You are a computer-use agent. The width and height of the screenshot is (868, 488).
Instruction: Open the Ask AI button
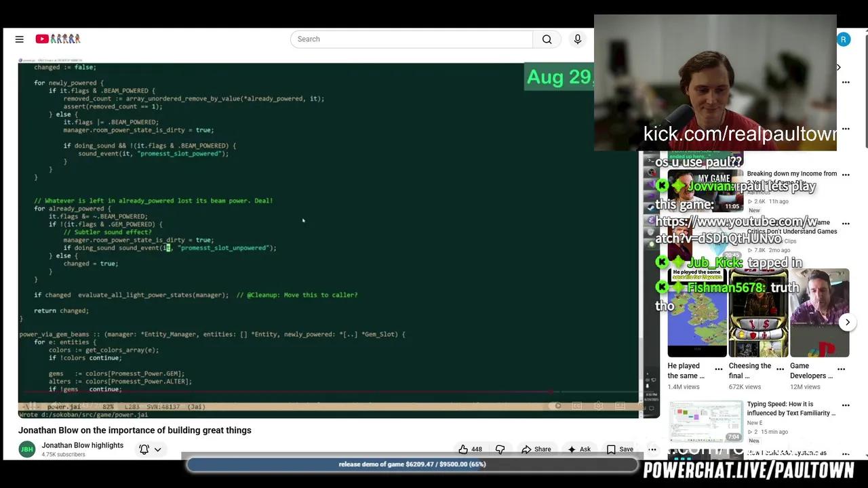click(578, 449)
